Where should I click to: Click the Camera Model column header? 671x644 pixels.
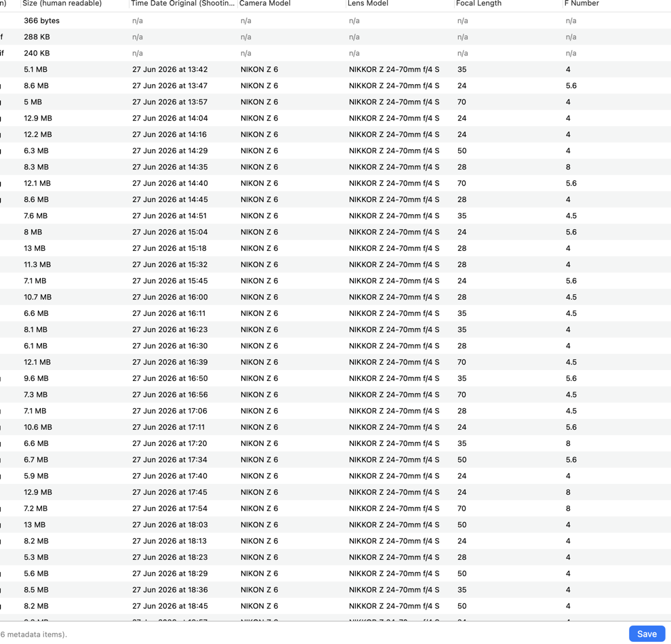(x=265, y=3)
